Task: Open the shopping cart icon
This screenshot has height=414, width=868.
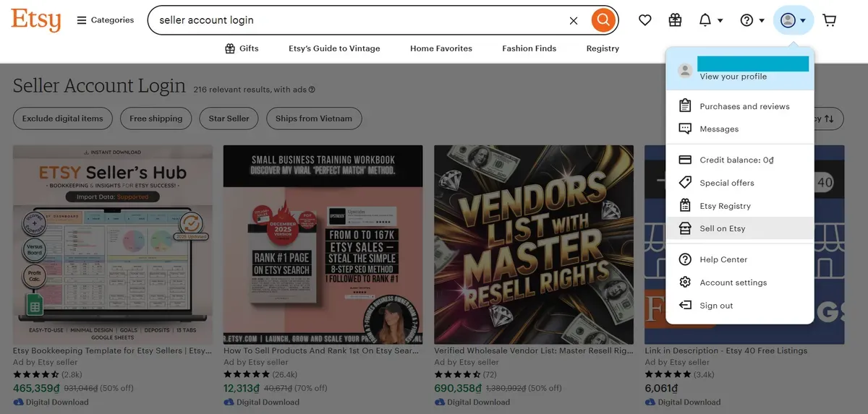Action: coord(830,20)
